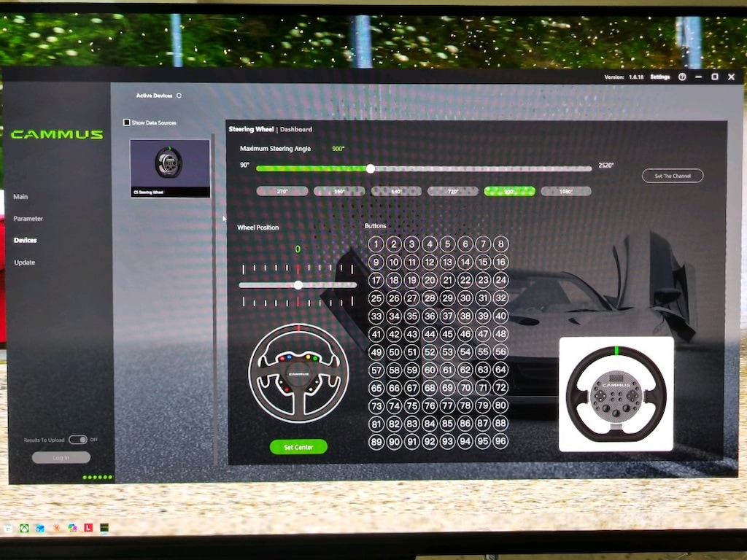The height and width of the screenshot is (560, 747).
Task: Select the 720° steering angle preset
Action: click(x=453, y=192)
